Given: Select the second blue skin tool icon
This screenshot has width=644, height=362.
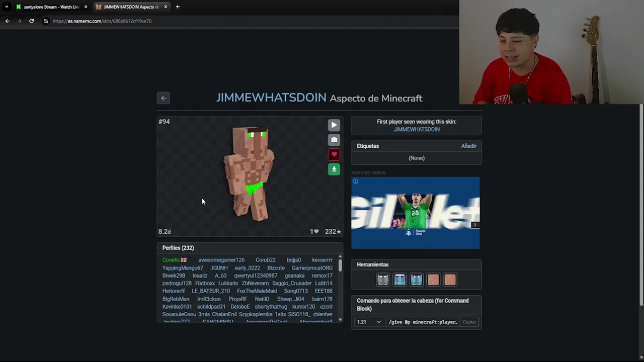Looking at the screenshot, I should click(417, 280).
